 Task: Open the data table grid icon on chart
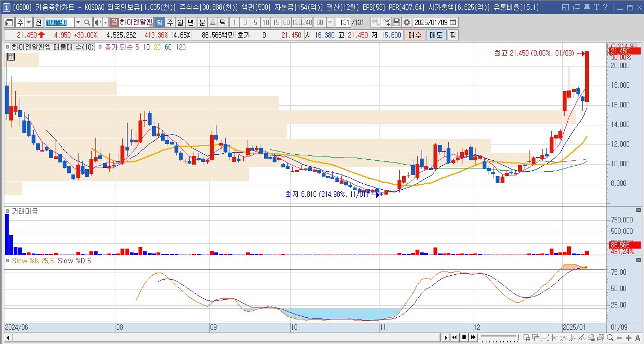coord(11,57)
